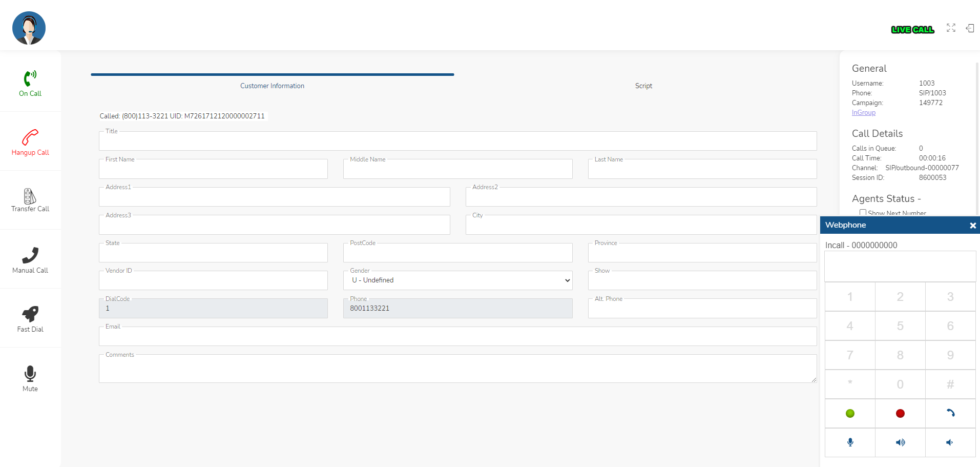This screenshot has width=980, height=467.
Task: Start a Manual Call
Action: point(30,255)
